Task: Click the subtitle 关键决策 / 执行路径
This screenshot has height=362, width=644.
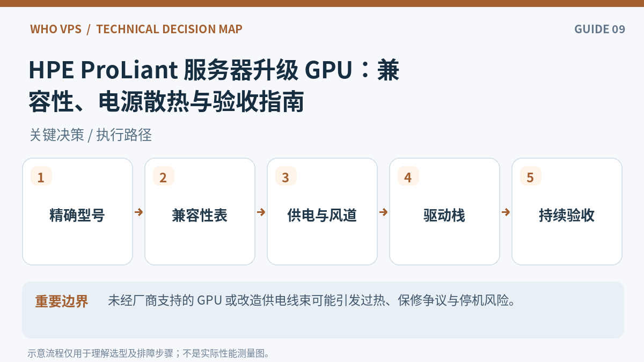Action: [91, 135]
